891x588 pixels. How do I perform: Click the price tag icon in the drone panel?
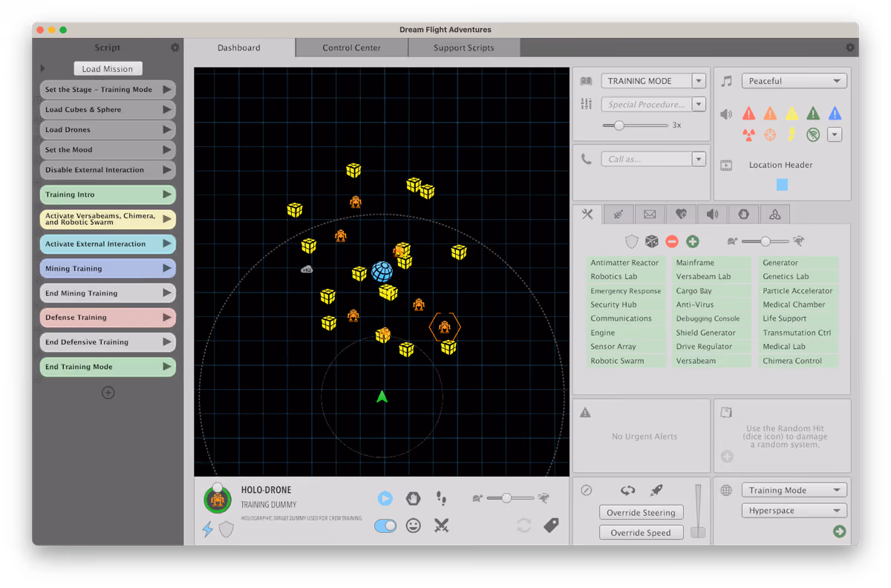(x=551, y=526)
